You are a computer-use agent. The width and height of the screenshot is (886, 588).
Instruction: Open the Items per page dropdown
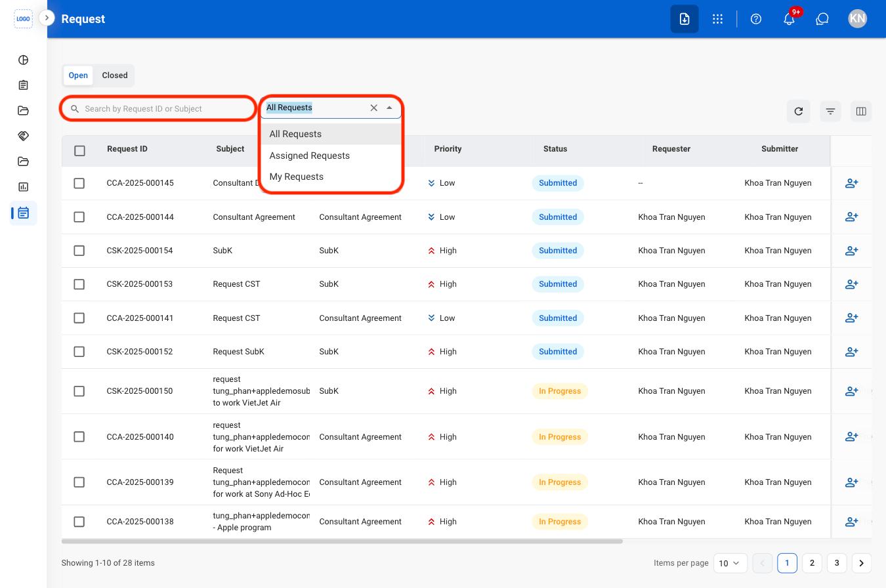click(730, 563)
